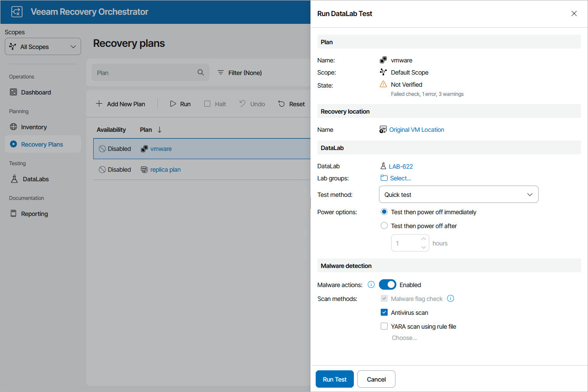Open the LAB-622 DataLab link
The width and height of the screenshot is (588, 392).
coord(401,166)
